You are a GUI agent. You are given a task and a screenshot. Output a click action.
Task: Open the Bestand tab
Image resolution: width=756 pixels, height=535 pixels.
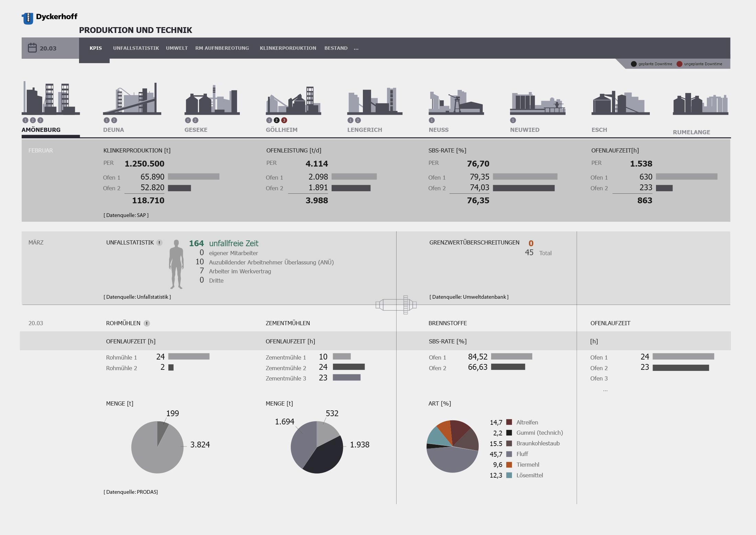click(336, 48)
